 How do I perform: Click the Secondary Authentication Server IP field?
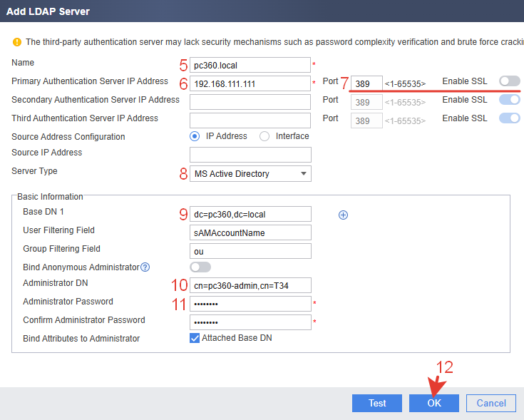pos(250,102)
